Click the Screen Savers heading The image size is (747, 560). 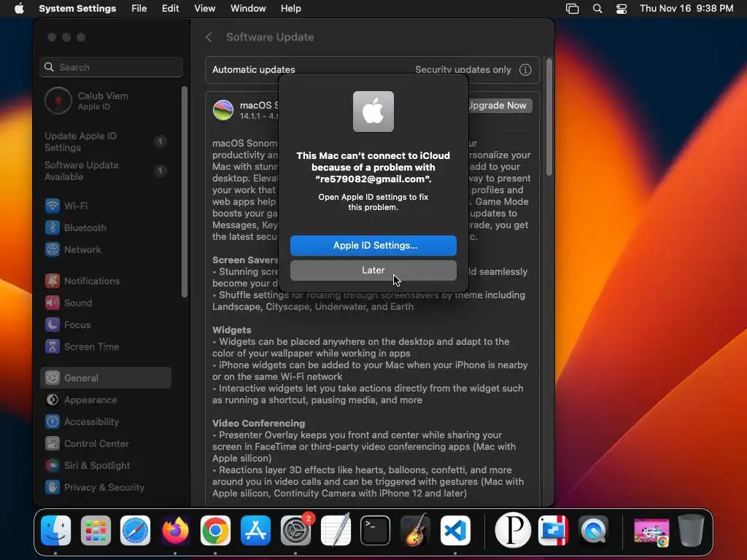pos(245,260)
